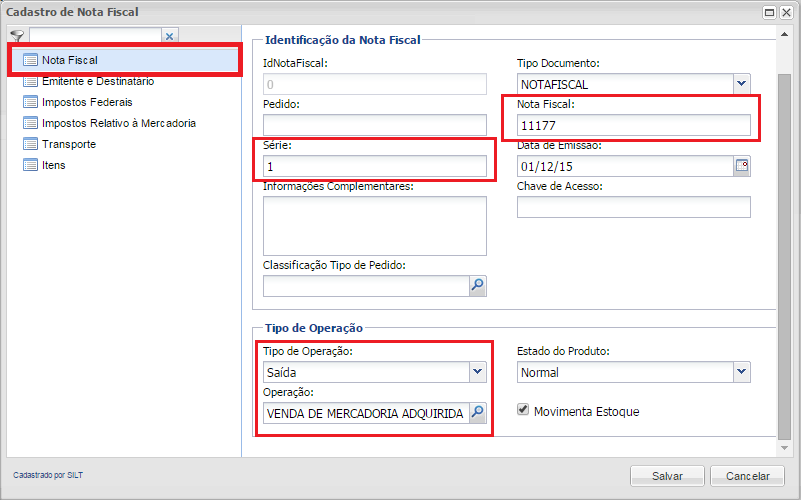This screenshot has height=500, width=801.
Task: Focus the Informações Complementares text area
Action: coord(374,226)
